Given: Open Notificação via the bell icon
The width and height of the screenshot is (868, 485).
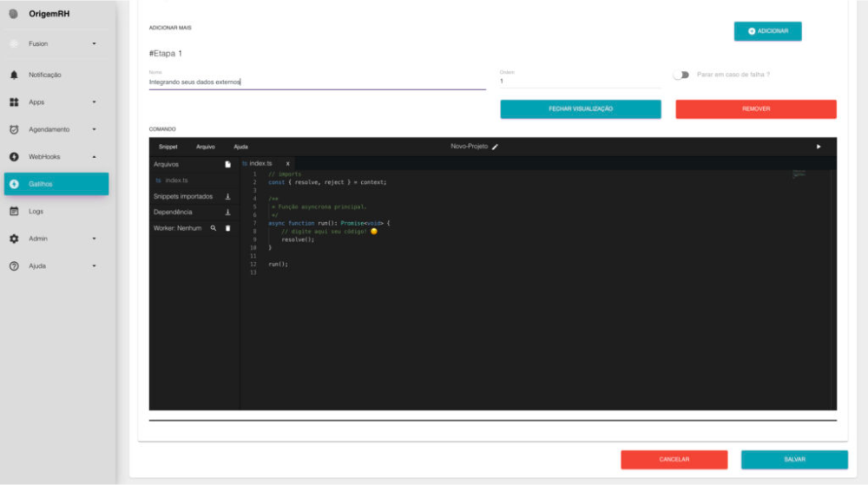Looking at the screenshot, I should point(14,75).
